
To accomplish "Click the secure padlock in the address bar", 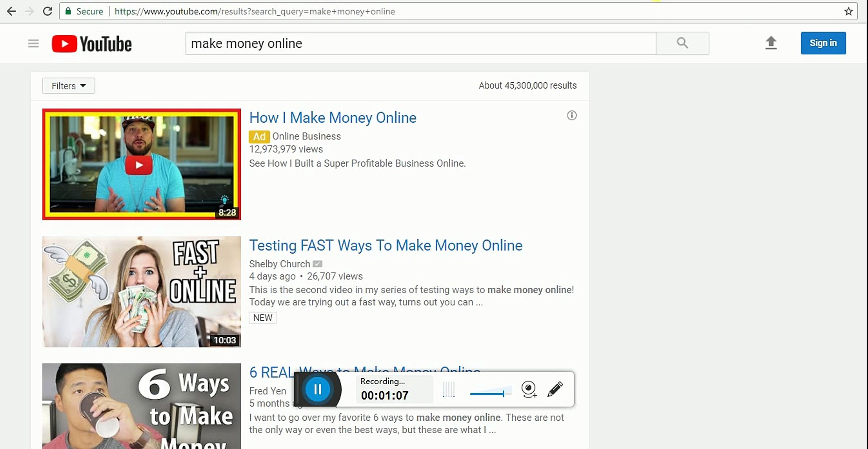I will [69, 11].
